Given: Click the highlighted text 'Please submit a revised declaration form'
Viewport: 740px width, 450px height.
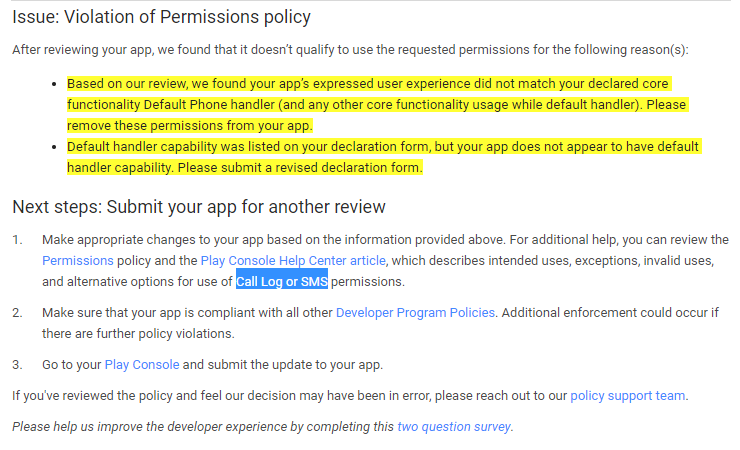Looking at the screenshot, I should [300, 167].
